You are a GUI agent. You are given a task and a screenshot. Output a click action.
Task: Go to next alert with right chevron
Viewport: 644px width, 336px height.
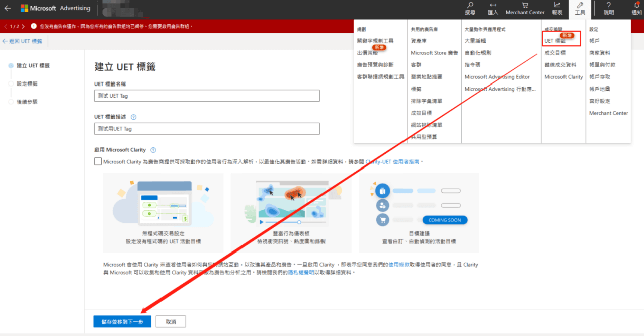coord(23,26)
